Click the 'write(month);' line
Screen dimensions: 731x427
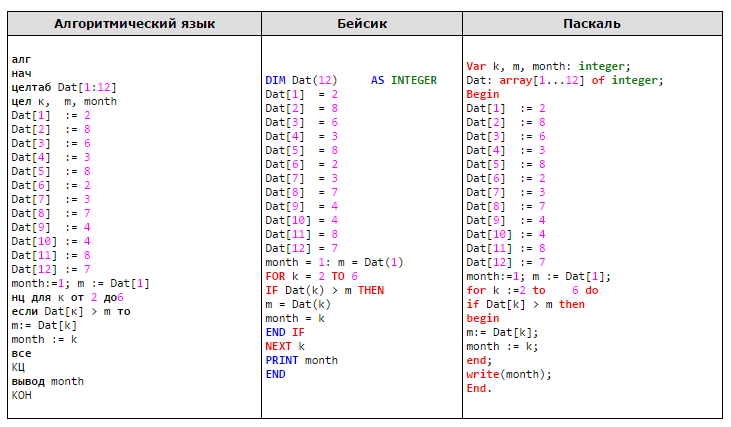coord(509,374)
